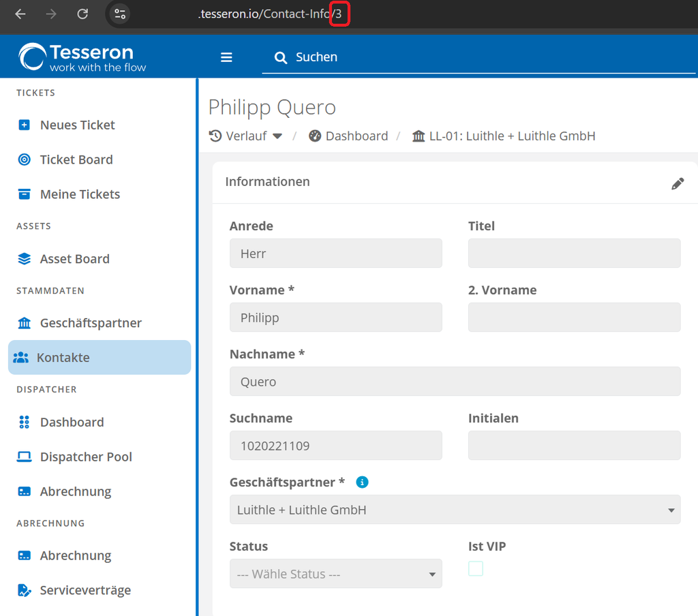This screenshot has height=616, width=698.
Task: Click the hamburger menu icon
Action: [226, 57]
